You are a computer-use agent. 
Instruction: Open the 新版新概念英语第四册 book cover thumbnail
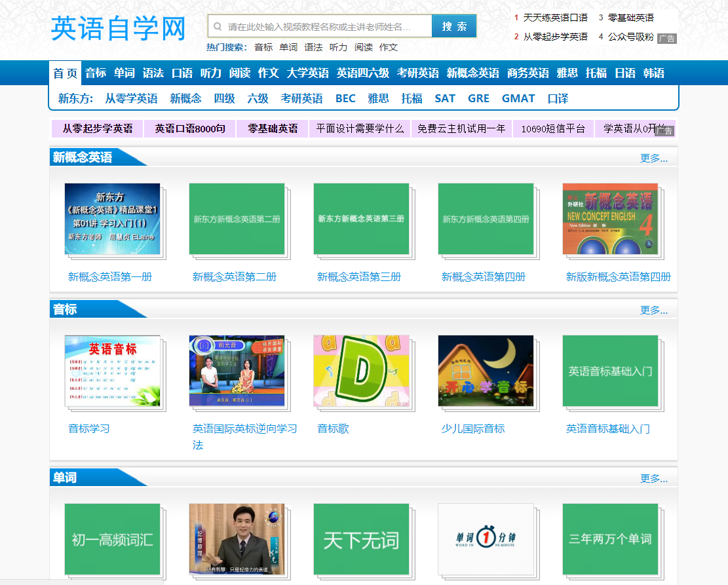click(x=610, y=219)
